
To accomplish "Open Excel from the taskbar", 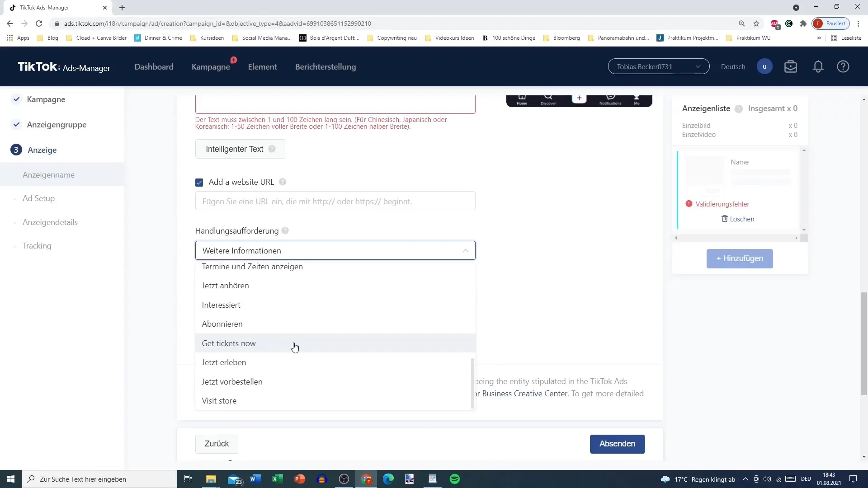I will (278, 479).
